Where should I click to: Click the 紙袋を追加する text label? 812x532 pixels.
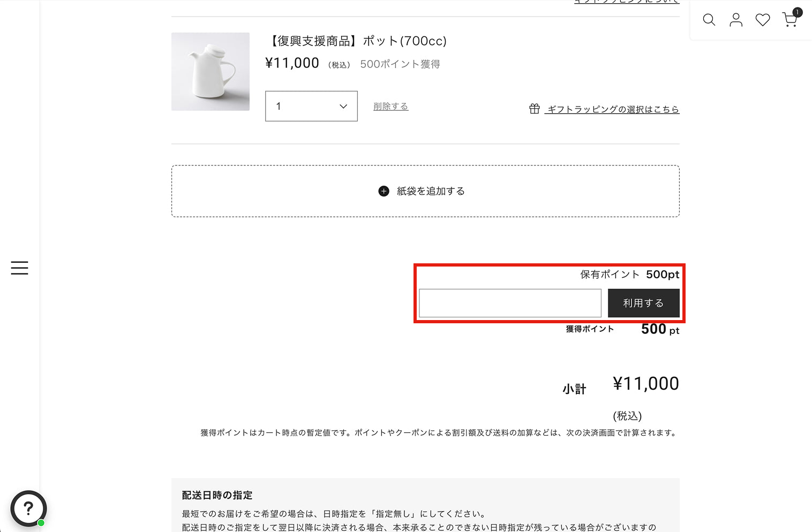[431, 191]
